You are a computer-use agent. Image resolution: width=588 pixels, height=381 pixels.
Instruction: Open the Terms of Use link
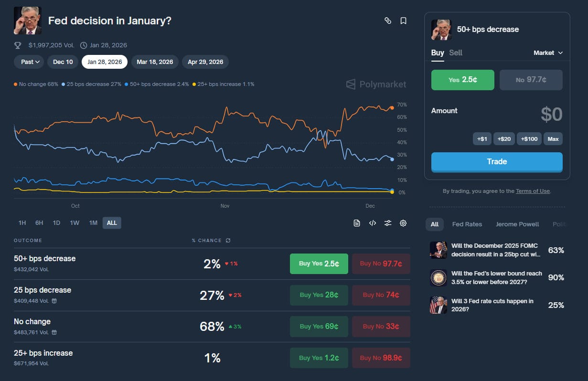pyautogui.click(x=533, y=190)
